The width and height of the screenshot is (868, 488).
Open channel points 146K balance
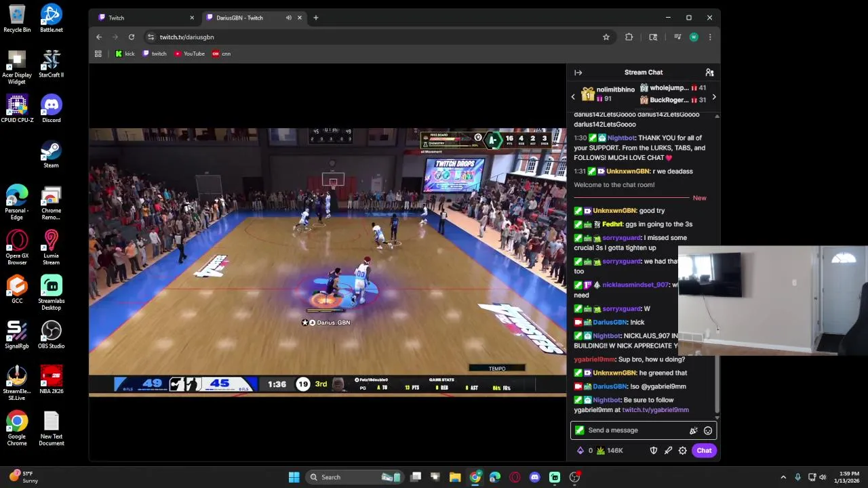pyautogui.click(x=610, y=451)
